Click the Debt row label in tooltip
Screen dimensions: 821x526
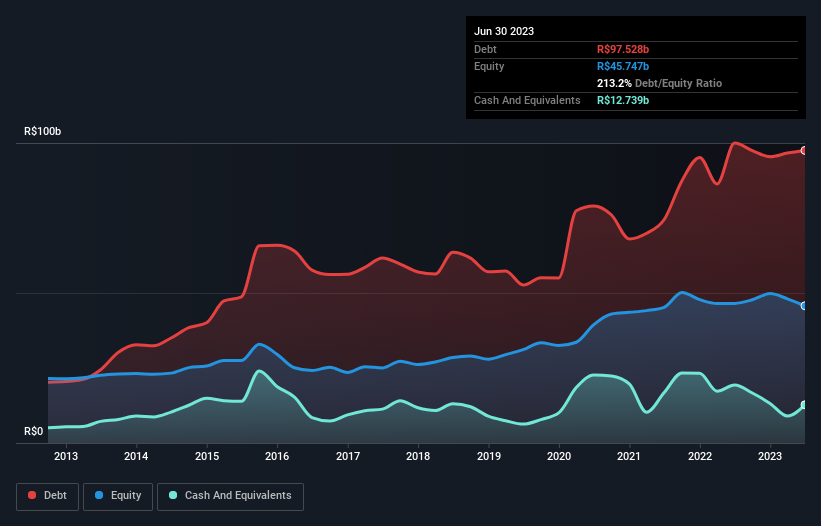[485, 49]
